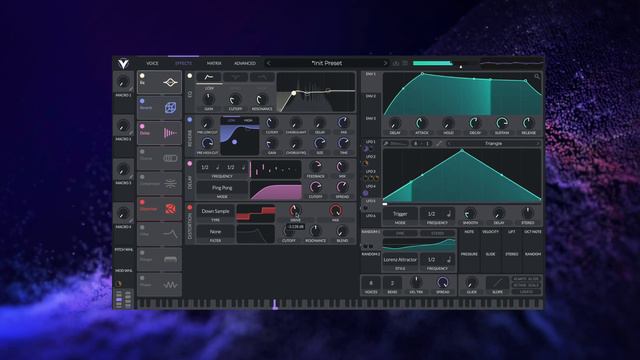Select the Delay effect echo icon
The width and height of the screenshot is (640, 360).
[170, 133]
